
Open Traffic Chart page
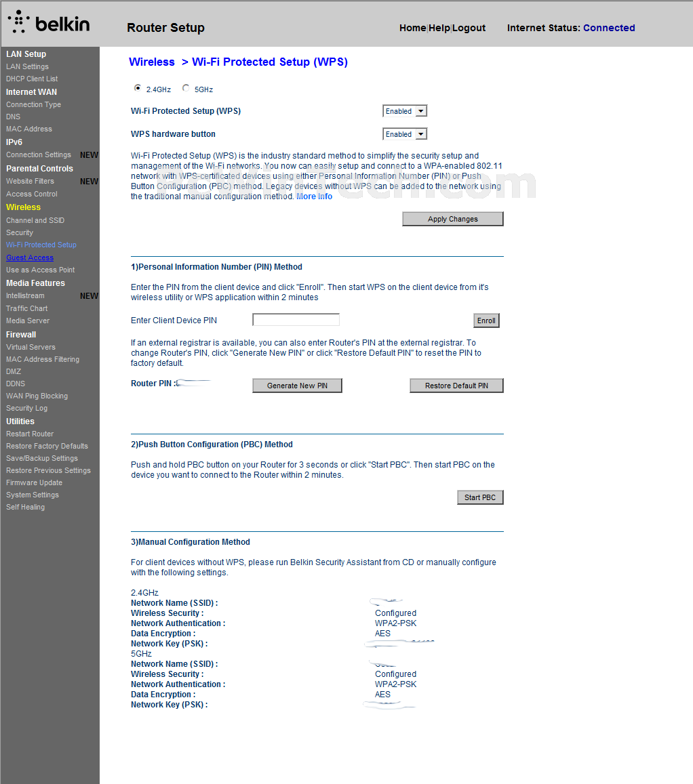click(27, 308)
